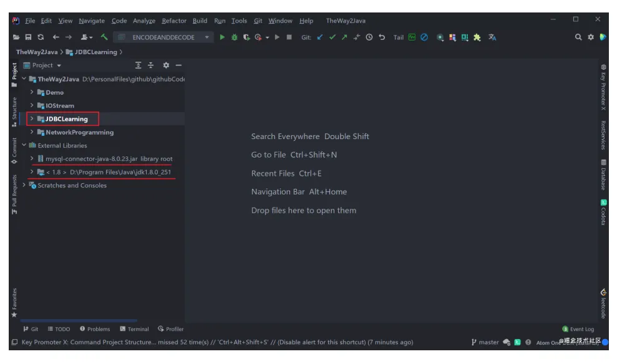
Task: Click the grey Stop square button
Action: (289, 37)
